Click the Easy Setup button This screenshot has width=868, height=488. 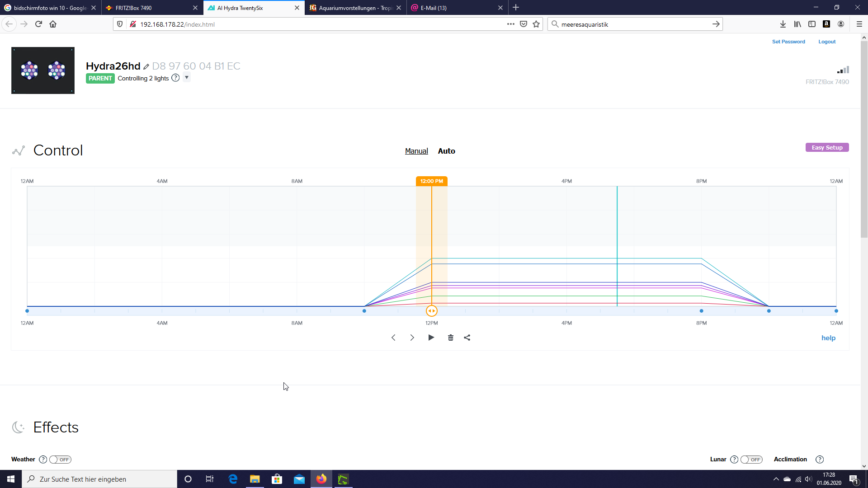click(x=826, y=147)
